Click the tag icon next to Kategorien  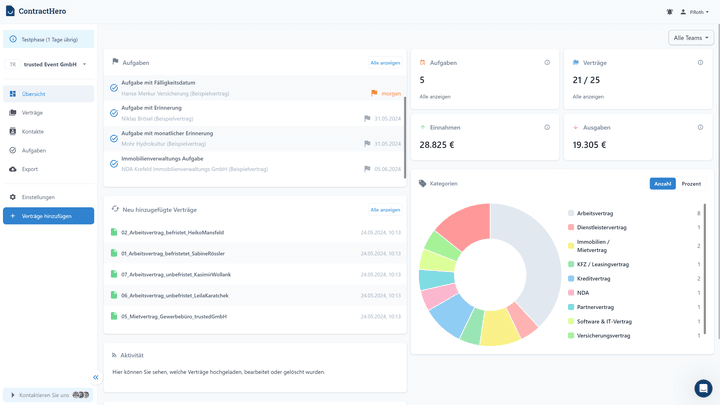click(x=422, y=184)
